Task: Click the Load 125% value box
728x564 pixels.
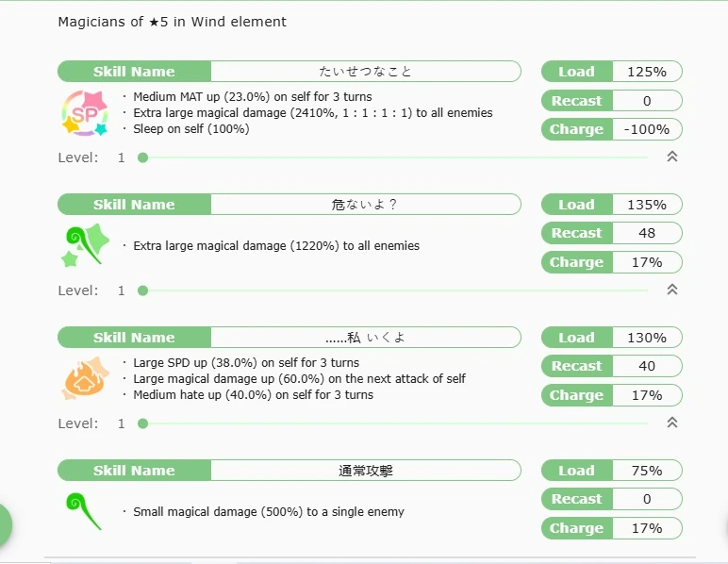Action: [x=647, y=72]
